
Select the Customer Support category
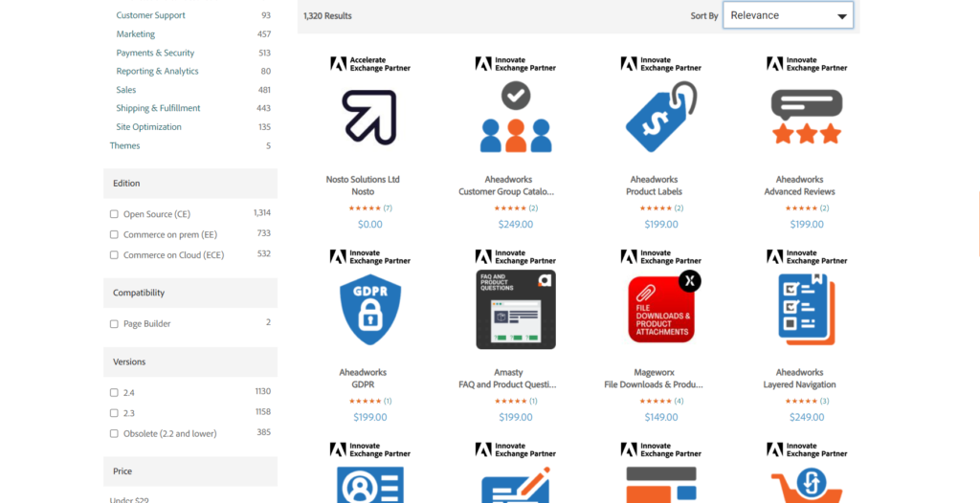150,15
